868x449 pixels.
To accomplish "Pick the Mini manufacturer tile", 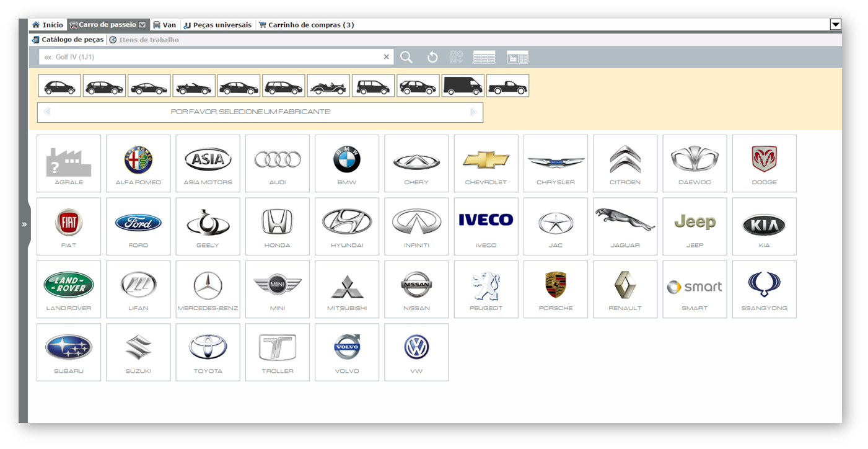I will pyautogui.click(x=278, y=289).
